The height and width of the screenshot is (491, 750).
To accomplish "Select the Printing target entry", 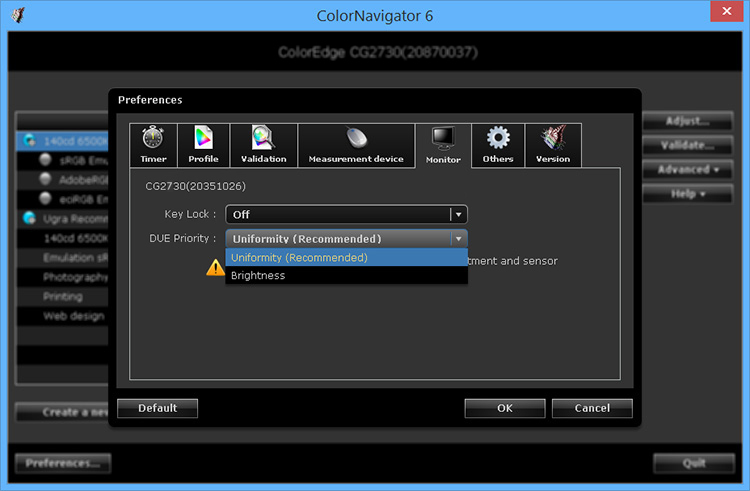I will (x=63, y=296).
